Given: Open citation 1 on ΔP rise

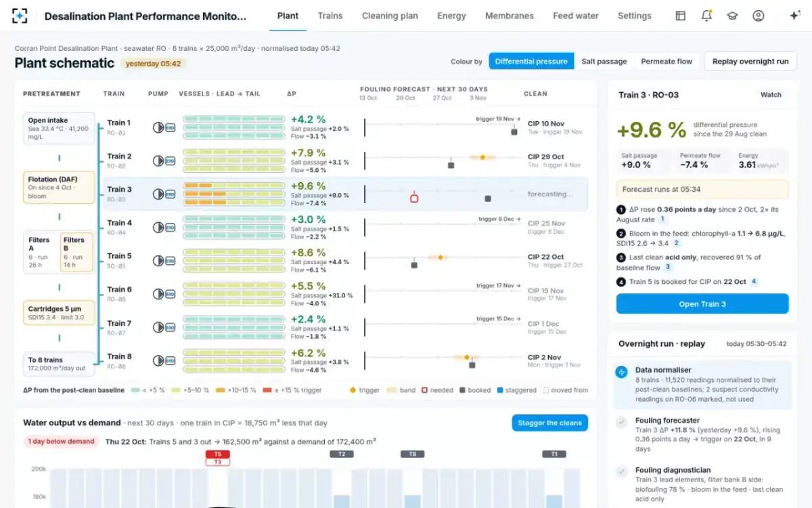Looking at the screenshot, I should coord(662,219).
